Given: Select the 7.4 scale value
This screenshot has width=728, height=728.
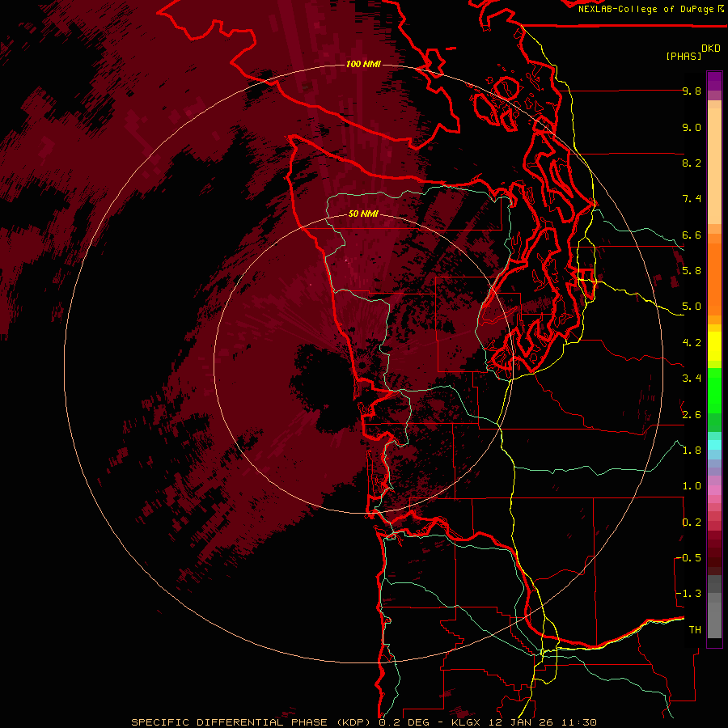Looking at the screenshot, I should click(x=692, y=199).
